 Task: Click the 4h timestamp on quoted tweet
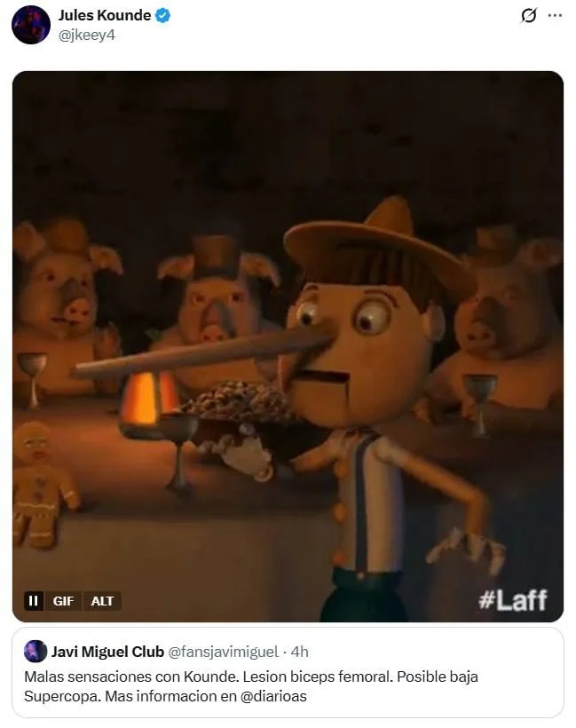click(x=300, y=652)
